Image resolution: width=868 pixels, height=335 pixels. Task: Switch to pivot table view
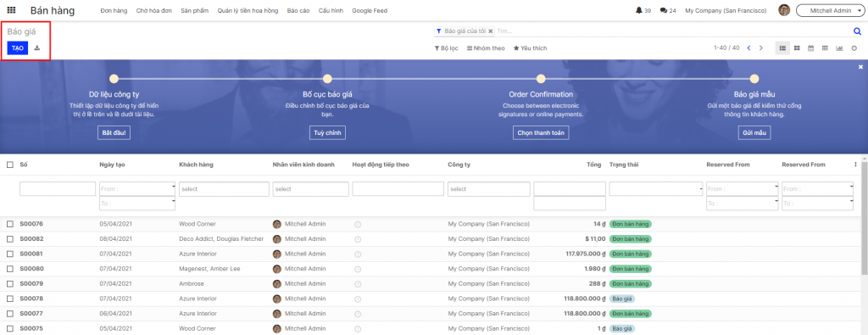coord(826,48)
